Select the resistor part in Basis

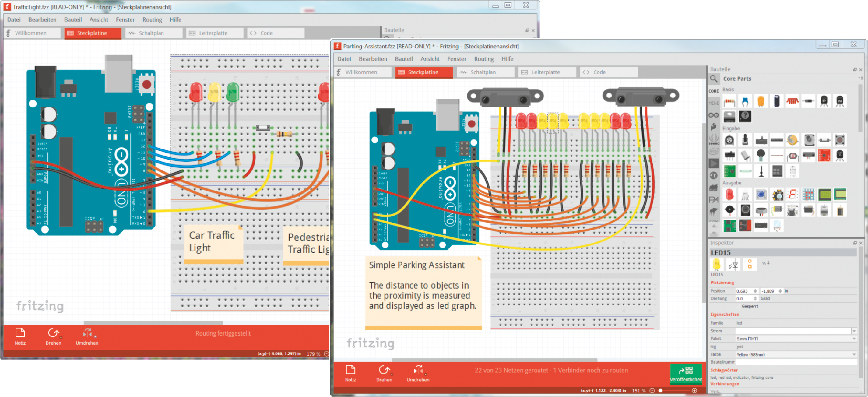click(729, 101)
